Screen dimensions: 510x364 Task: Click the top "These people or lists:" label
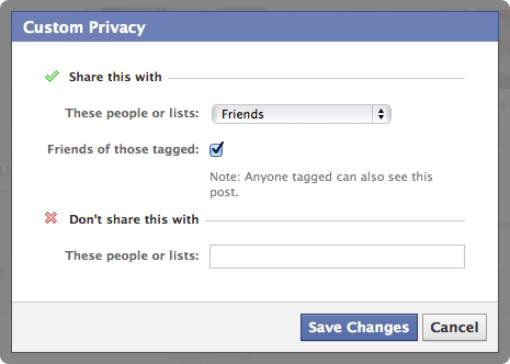click(132, 113)
